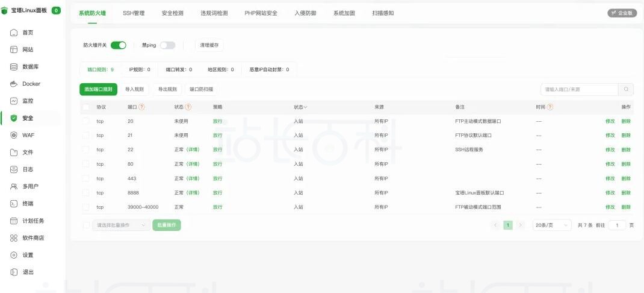Open the 终端 terminal icon in the sidebar
Screen dimensions: 644x293
pyautogui.click(x=14, y=204)
